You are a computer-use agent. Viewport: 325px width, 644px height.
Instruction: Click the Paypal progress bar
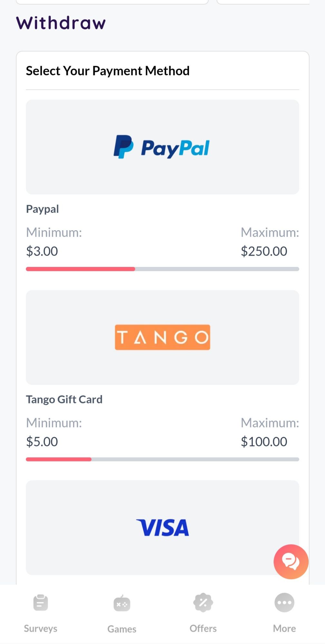click(x=162, y=269)
